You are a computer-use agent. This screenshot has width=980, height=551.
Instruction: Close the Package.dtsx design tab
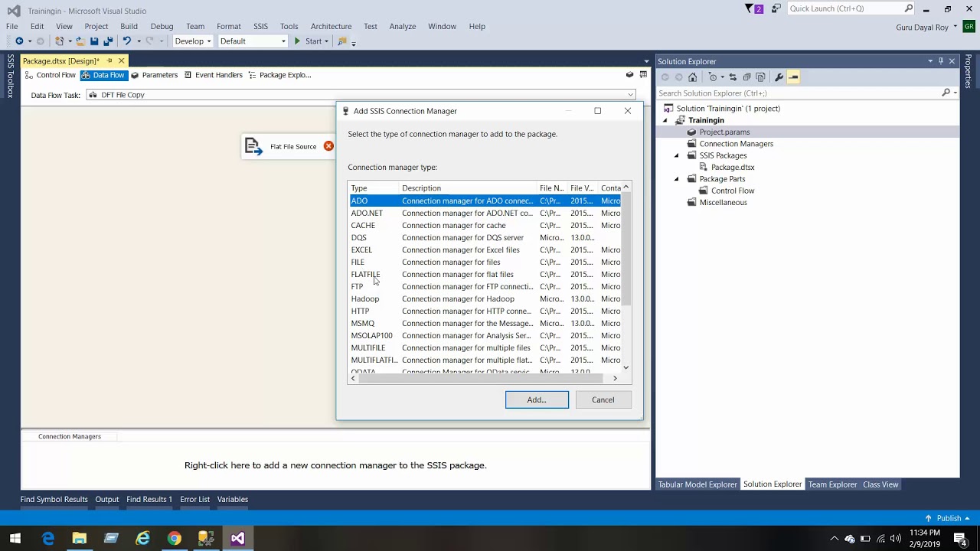click(x=121, y=61)
